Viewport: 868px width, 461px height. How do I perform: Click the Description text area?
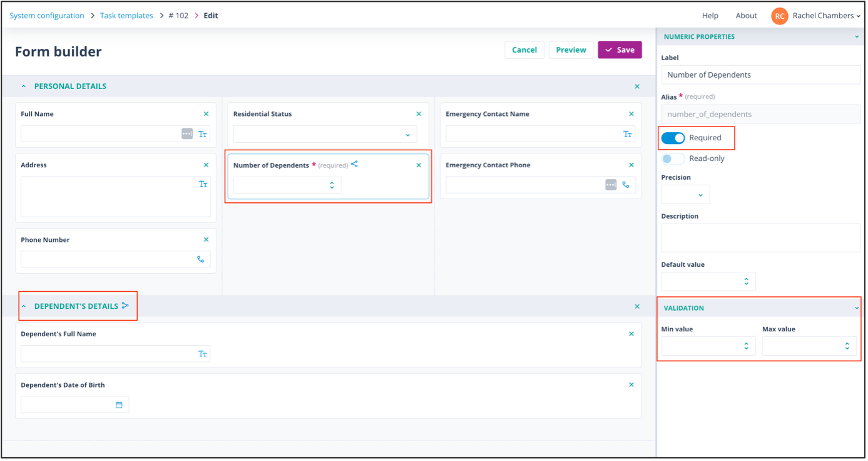[760, 238]
